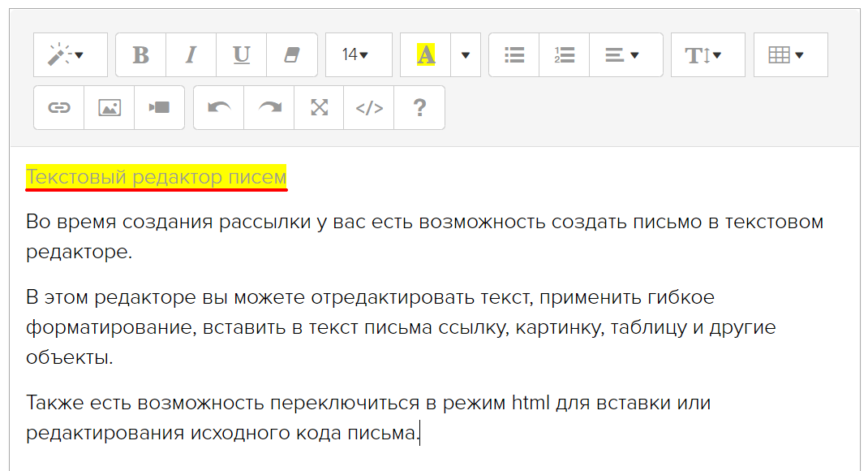The width and height of the screenshot is (868, 471).
Task: Open the magic wand style dropdown
Action: pyautogui.click(x=70, y=55)
